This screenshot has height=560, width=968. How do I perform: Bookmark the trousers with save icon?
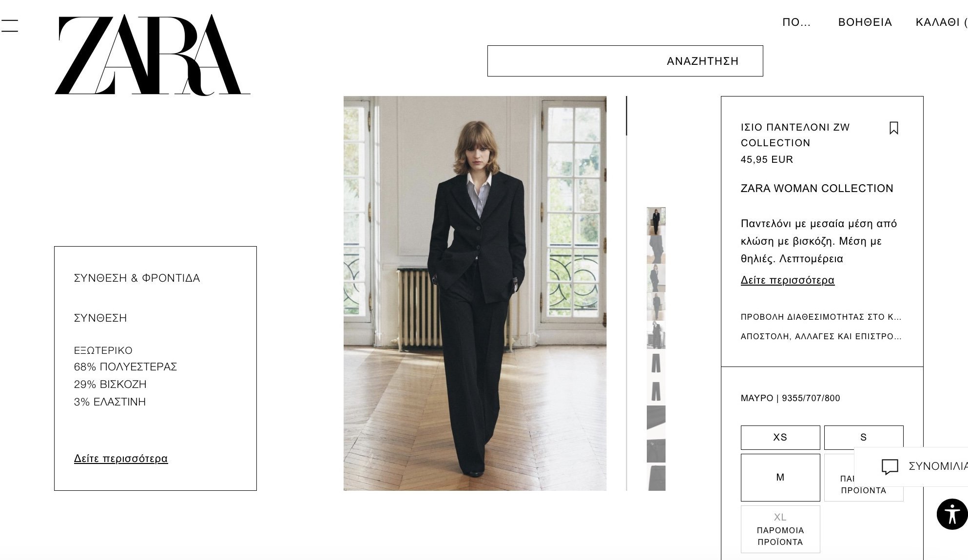893,128
